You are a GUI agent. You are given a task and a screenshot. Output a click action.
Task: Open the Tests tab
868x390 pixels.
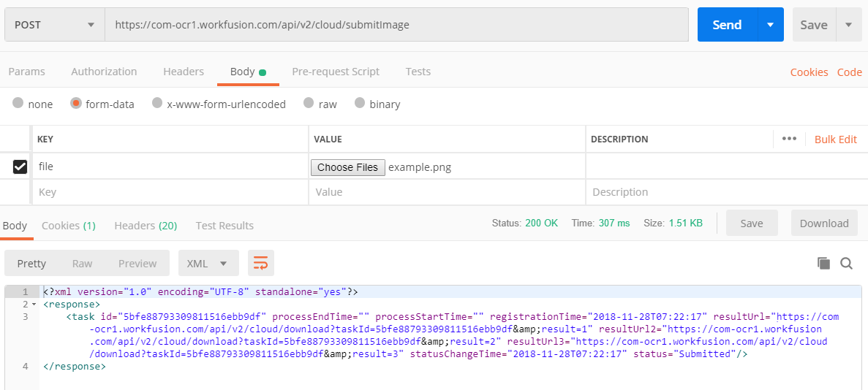click(418, 72)
